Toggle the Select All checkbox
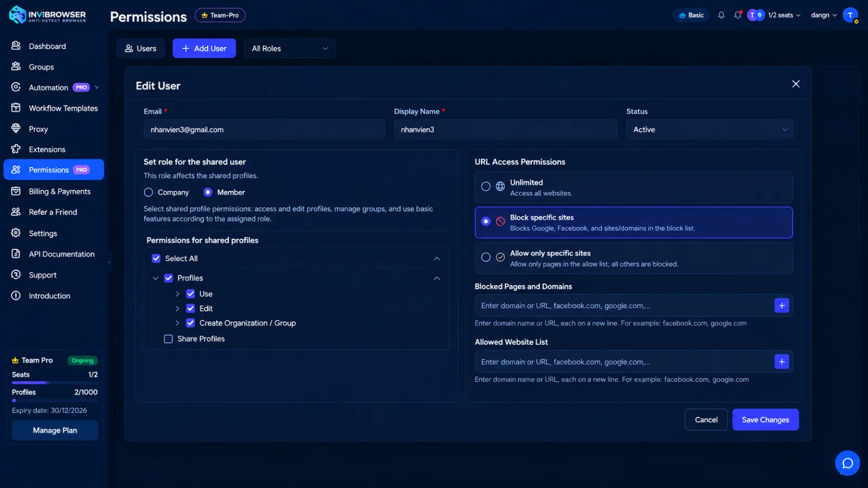The height and width of the screenshot is (488, 868). point(156,259)
